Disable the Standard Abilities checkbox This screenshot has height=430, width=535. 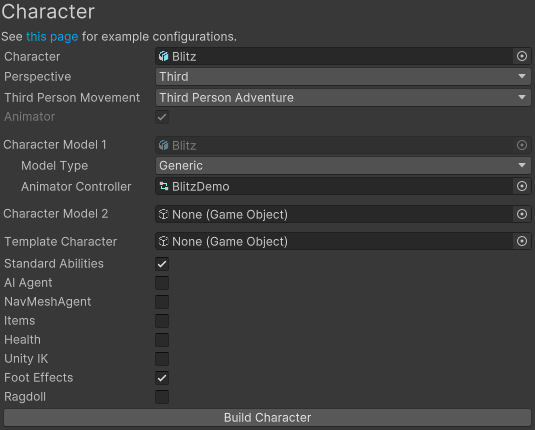coord(162,264)
